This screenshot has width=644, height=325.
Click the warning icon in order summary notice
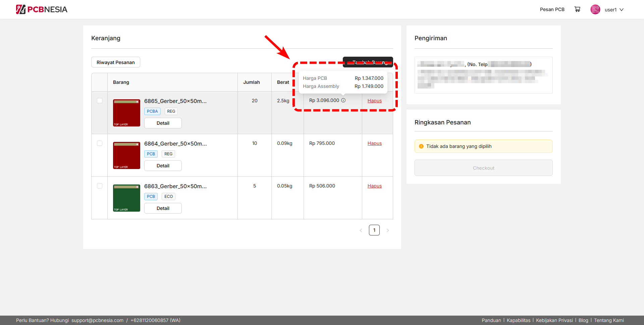click(x=421, y=146)
